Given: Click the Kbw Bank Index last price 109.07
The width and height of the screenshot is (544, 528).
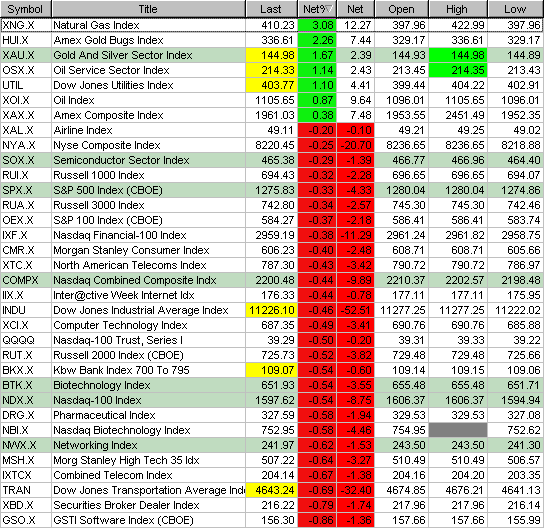Looking at the screenshot, I should [x=272, y=370].
